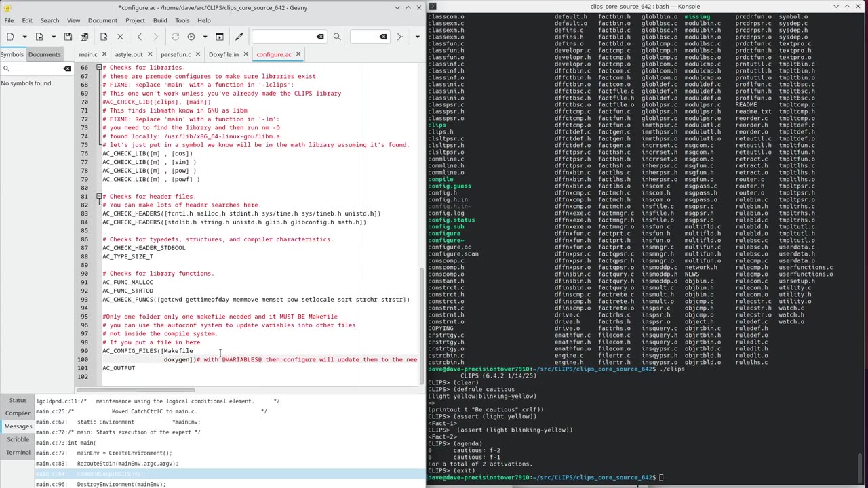Switch to the Doxyfile.in editor tab
This screenshot has height=488, width=868.
[224, 54]
